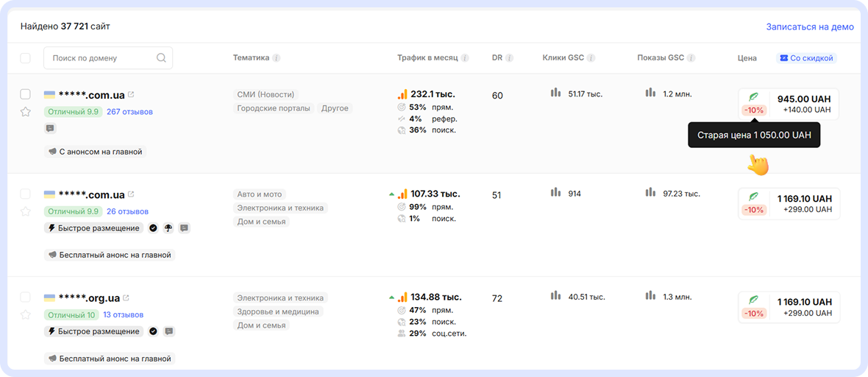Check the .org.ua site row checkbox
The image size is (868, 377).
[26, 297]
